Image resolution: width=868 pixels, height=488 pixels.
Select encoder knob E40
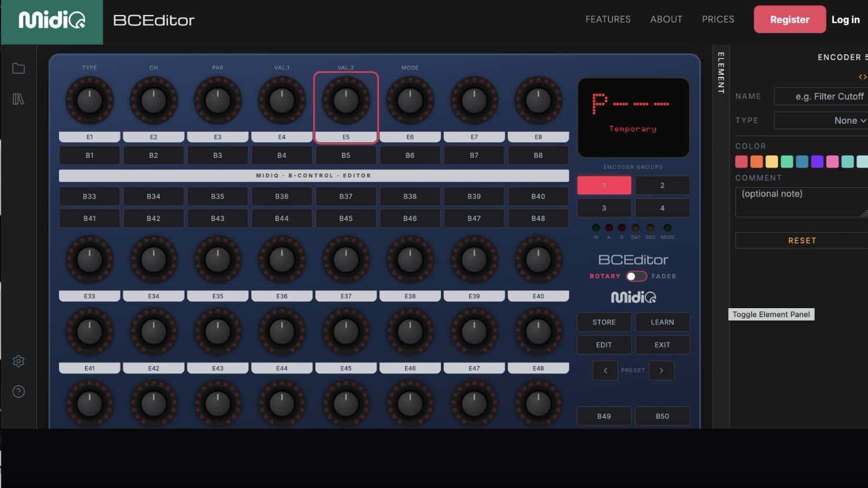click(538, 260)
